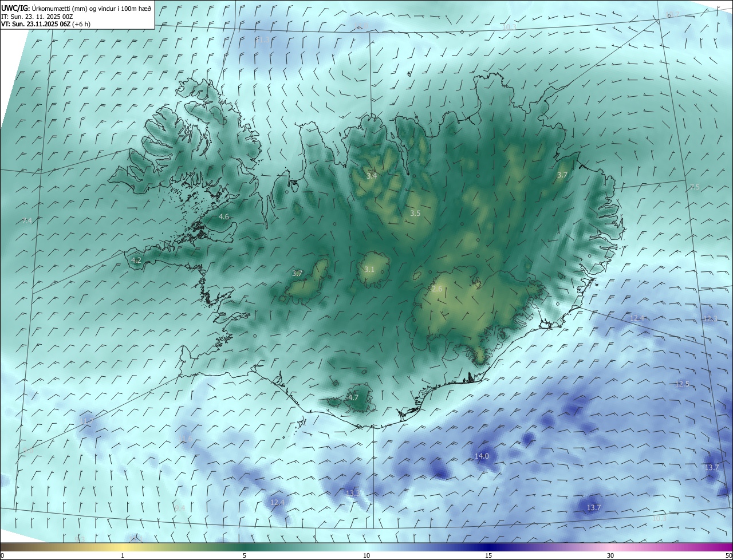Click the colorbar tick label 15

click(488, 555)
